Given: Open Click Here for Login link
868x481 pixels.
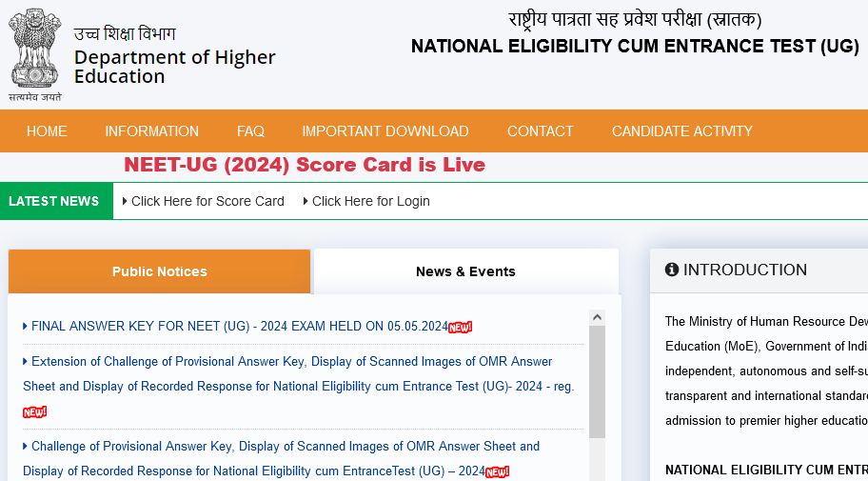Looking at the screenshot, I should click(371, 201).
